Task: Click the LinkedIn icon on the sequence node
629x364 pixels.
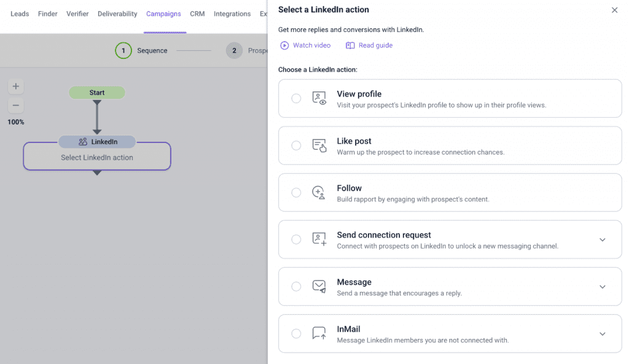Action: tap(84, 141)
